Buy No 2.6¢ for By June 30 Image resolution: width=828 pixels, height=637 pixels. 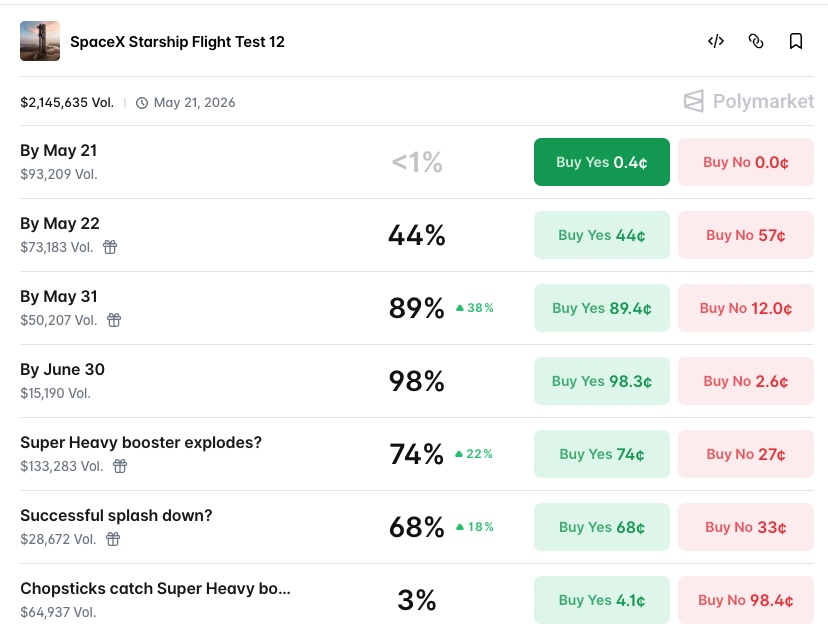(x=746, y=381)
